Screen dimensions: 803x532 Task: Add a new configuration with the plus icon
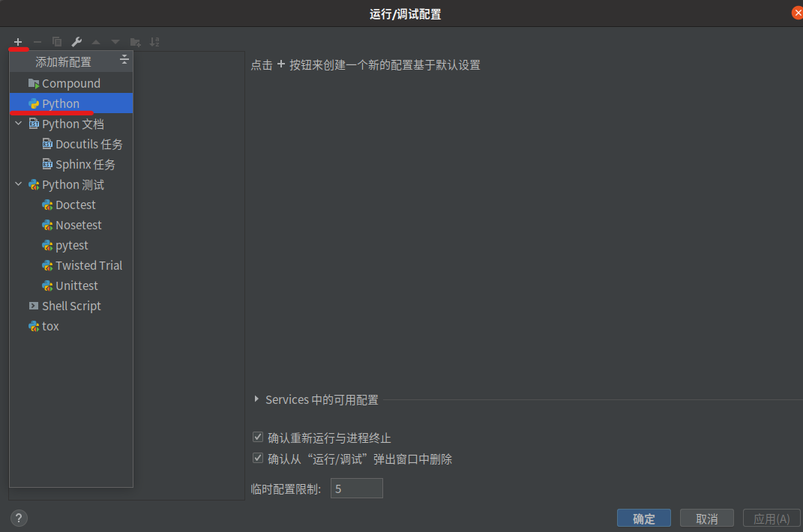(17, 42)
